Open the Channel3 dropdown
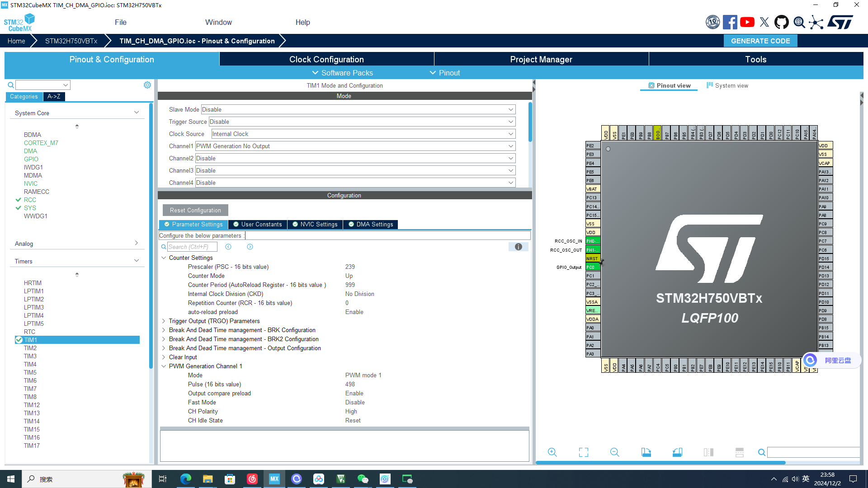Viewport: 868px width, 488px height. point(355,170)
